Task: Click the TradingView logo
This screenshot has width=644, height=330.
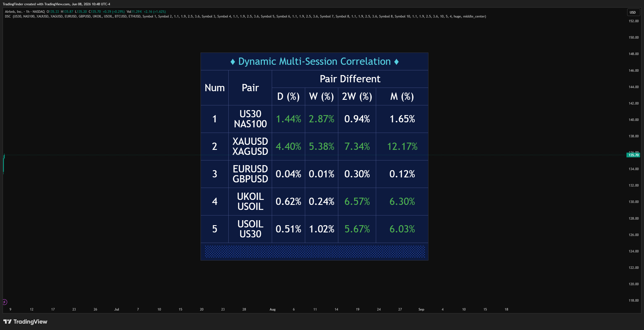Action: click(25, 322)
